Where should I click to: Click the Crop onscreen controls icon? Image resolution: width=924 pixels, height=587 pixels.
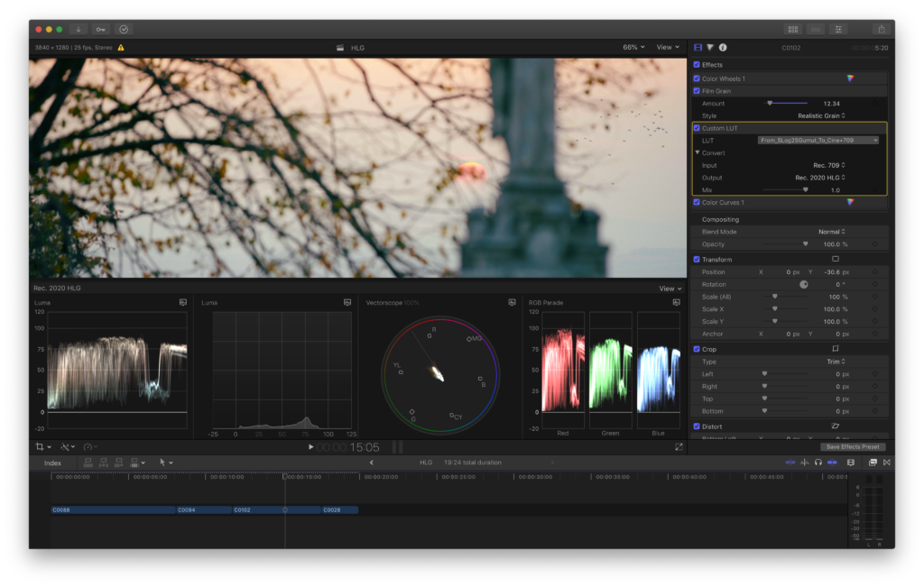[x=836, y=349]
